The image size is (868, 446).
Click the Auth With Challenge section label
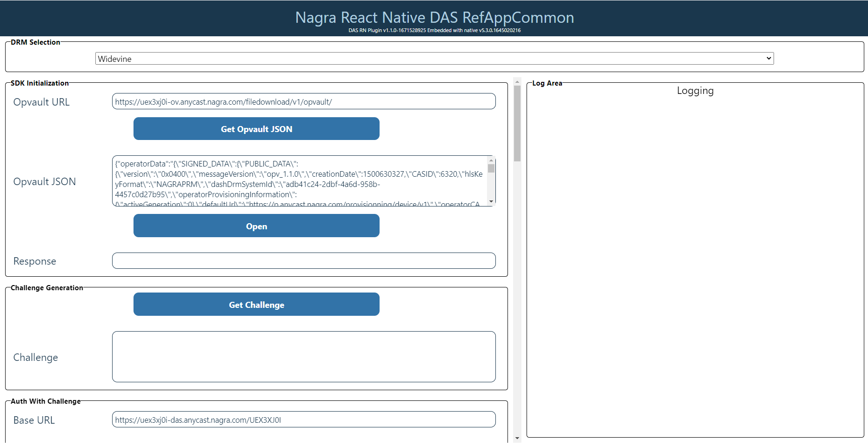click(x=45, y=401)
